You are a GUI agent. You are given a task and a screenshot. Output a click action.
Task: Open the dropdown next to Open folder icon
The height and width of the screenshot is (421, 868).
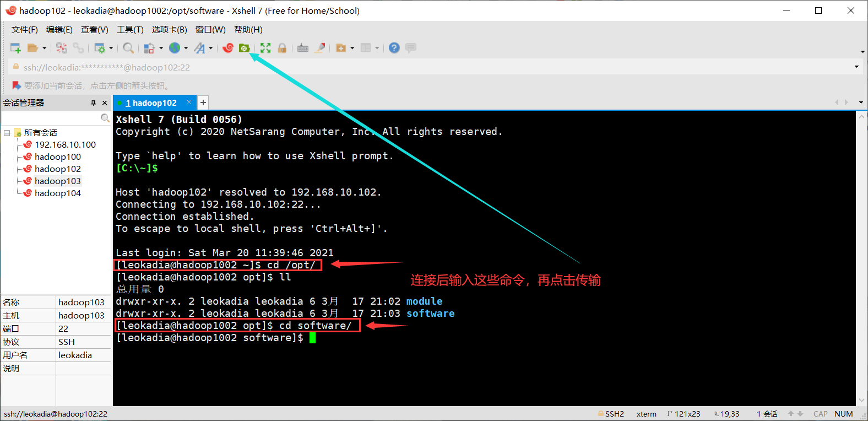pos(44,48)
